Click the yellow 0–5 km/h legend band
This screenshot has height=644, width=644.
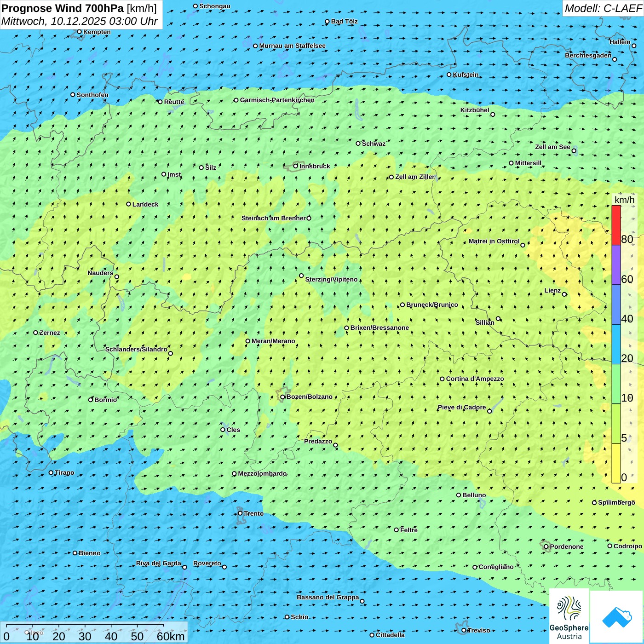(x=616, y=463)
